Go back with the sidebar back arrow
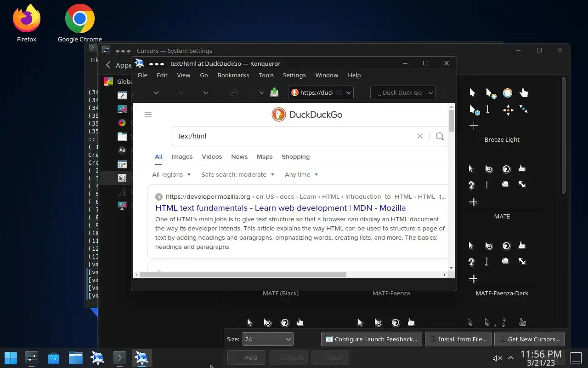Viewport: 588px width, 368px height. [x=108, y=65]
